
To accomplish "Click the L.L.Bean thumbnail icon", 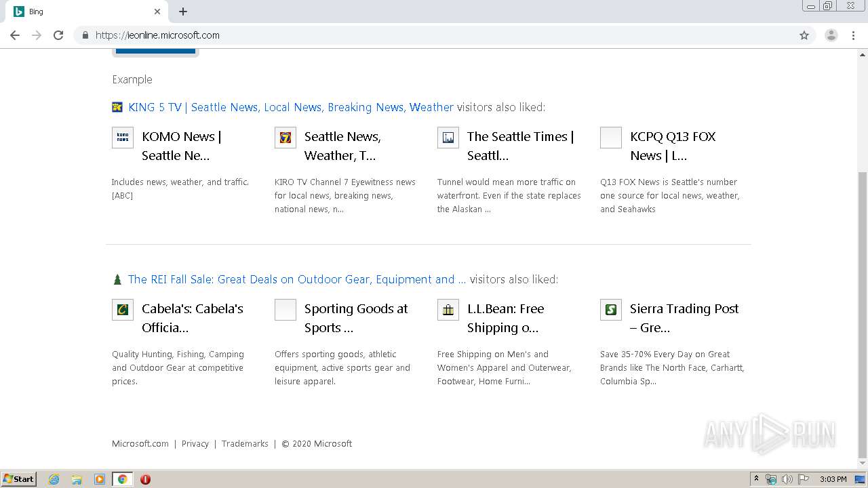I will tap(448, 310).
